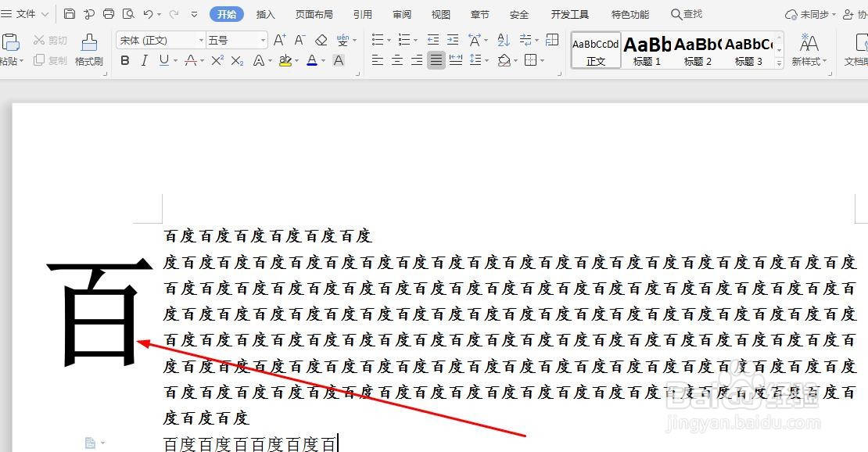Click the 粘贴 paste icon
868x452 pixels.
(x=10, y=43)
